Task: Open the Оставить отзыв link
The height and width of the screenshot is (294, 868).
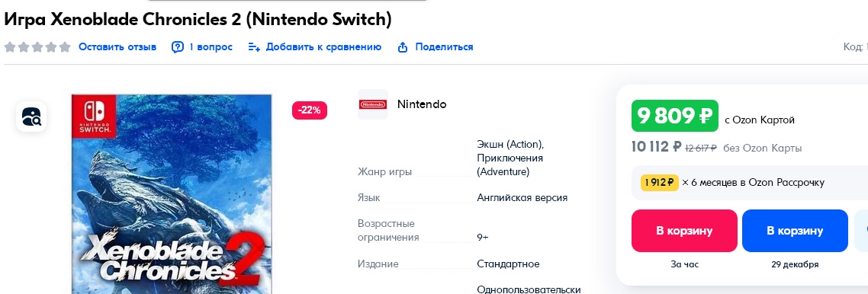Action: pyautogui.click(x=117, y=47)
